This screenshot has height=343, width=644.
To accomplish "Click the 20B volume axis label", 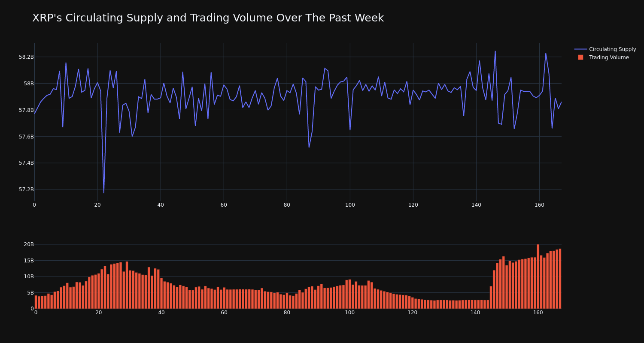I will tap(29, 244).
